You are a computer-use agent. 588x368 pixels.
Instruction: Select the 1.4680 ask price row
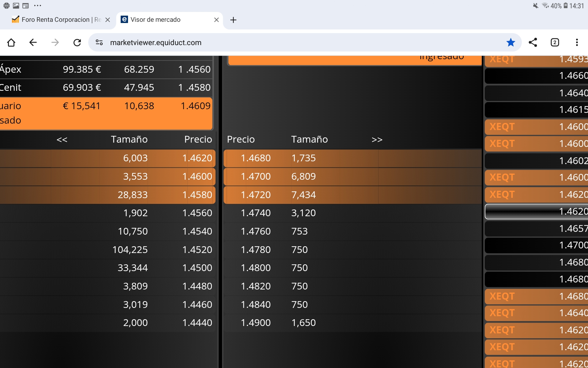[352, 158]
